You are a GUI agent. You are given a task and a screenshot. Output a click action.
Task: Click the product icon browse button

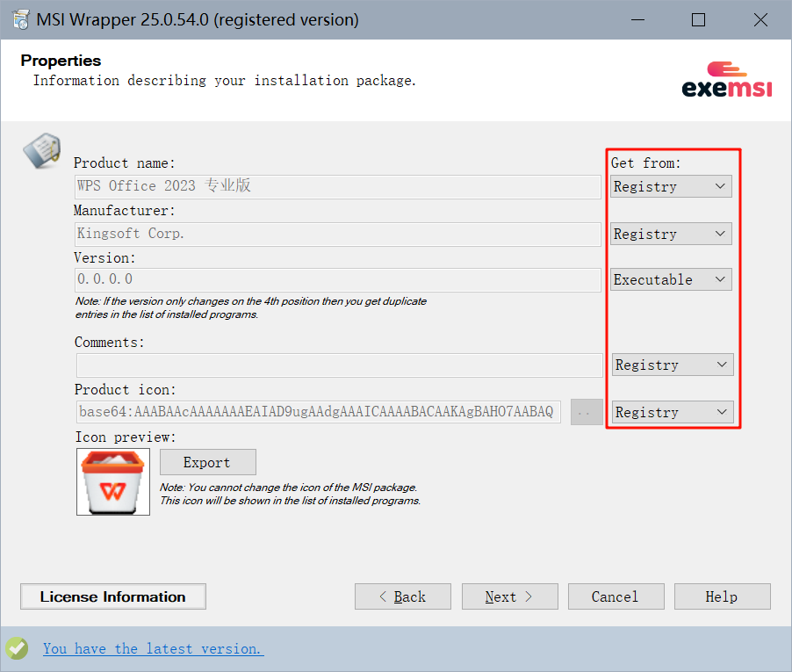[x=586, y=412]
